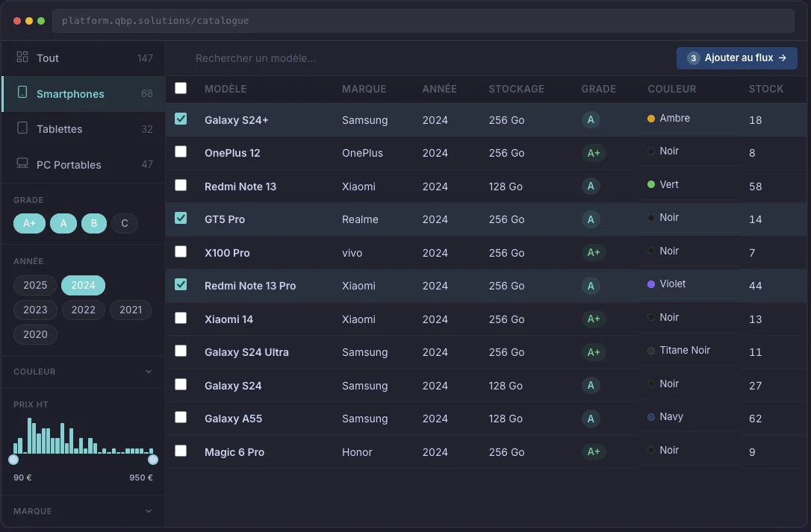This screenshot has height=532, width=811.
Task: Uncheck the GT5 Pro row
Action: tap(181, 218)
